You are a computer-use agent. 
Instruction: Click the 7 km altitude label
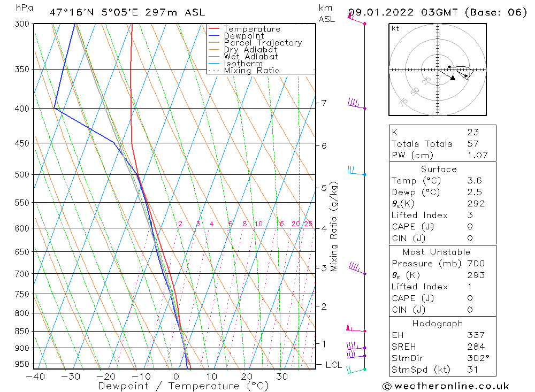tap(324, 102)
